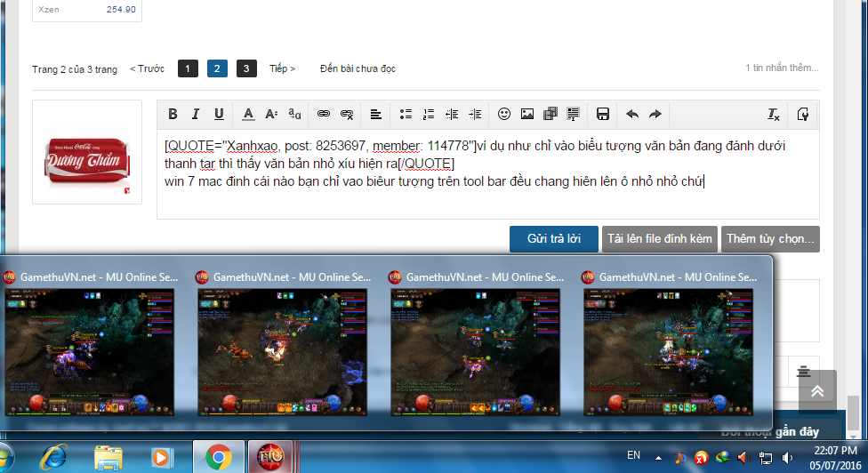Viewport: 868px width, 473px height.
Task: Insert a bulleted list
Action: 406,114
